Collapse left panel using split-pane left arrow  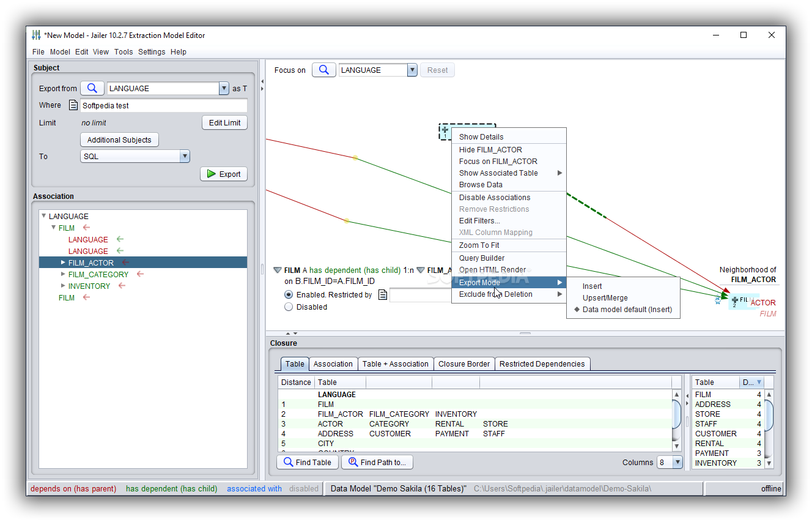pyautogui.click(x=262, y=80)
